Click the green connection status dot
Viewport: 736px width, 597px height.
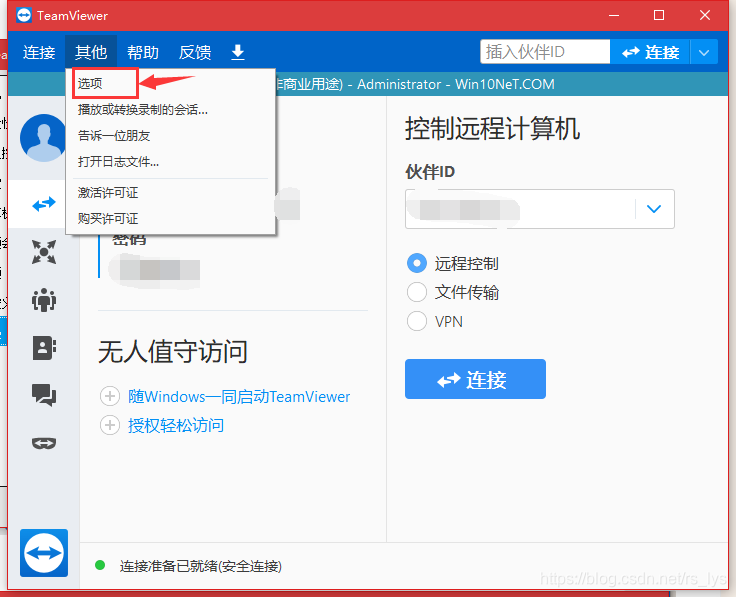point(100,565)
